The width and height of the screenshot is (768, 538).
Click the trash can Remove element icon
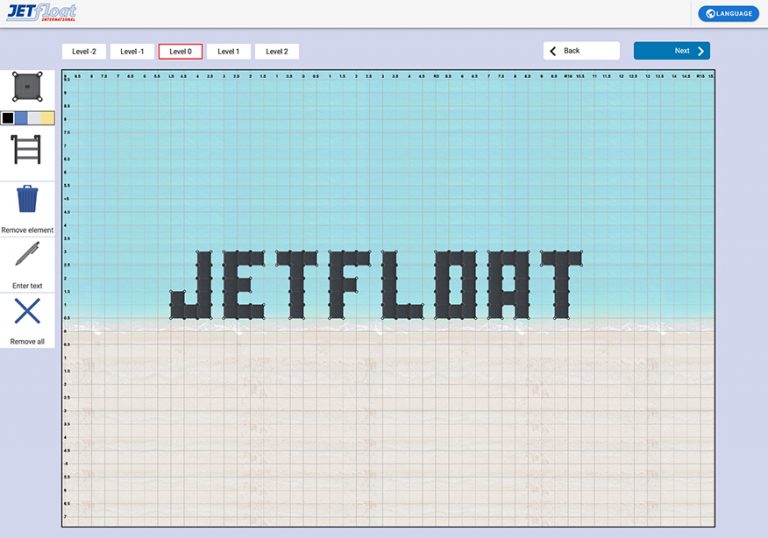tap(27, 198)
